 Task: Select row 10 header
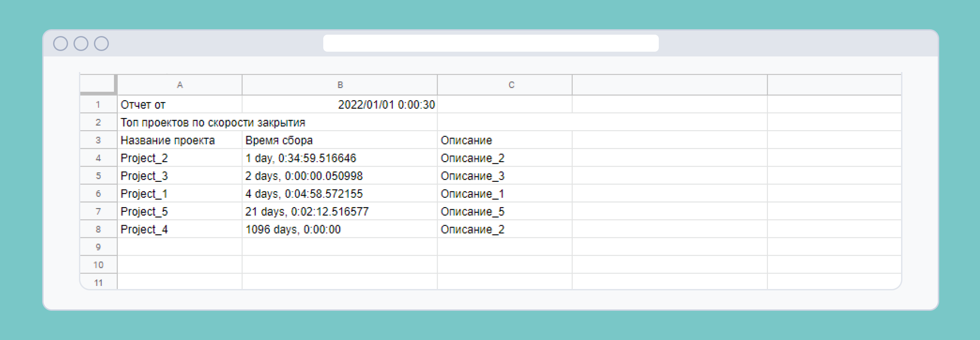(x=98, y=265)
